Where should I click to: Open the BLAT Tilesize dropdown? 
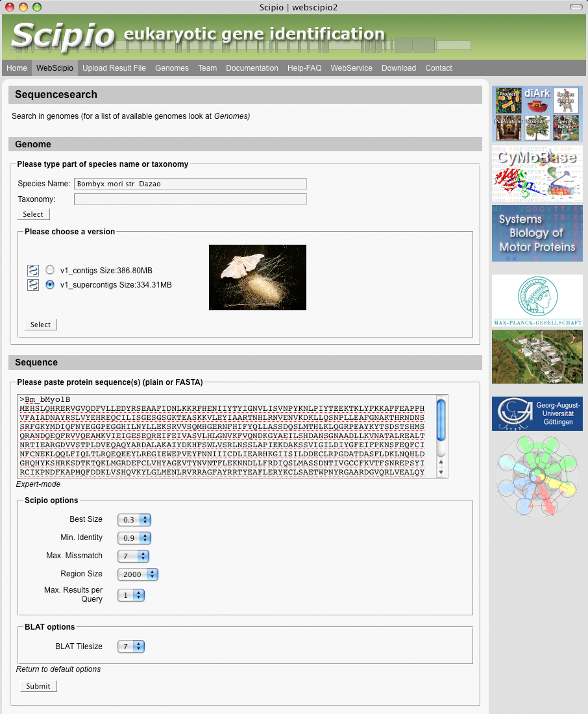click(131, 646)
